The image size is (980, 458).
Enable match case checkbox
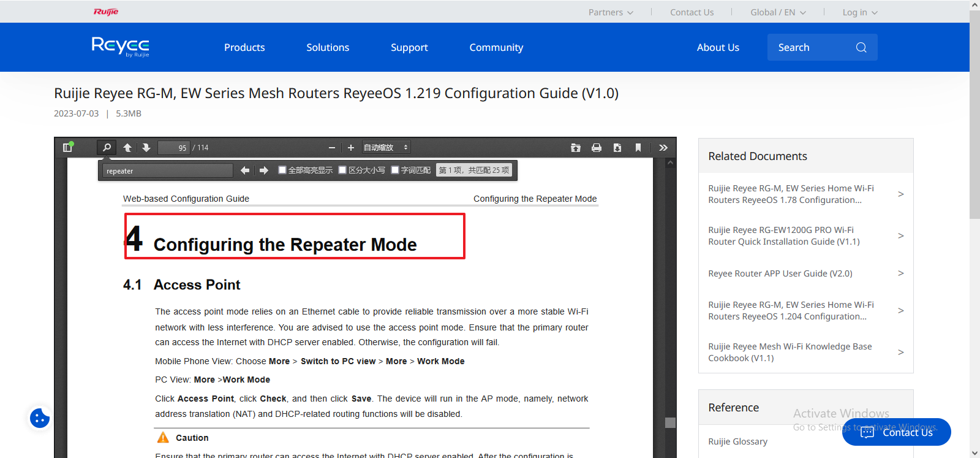(x=342, y=170)
